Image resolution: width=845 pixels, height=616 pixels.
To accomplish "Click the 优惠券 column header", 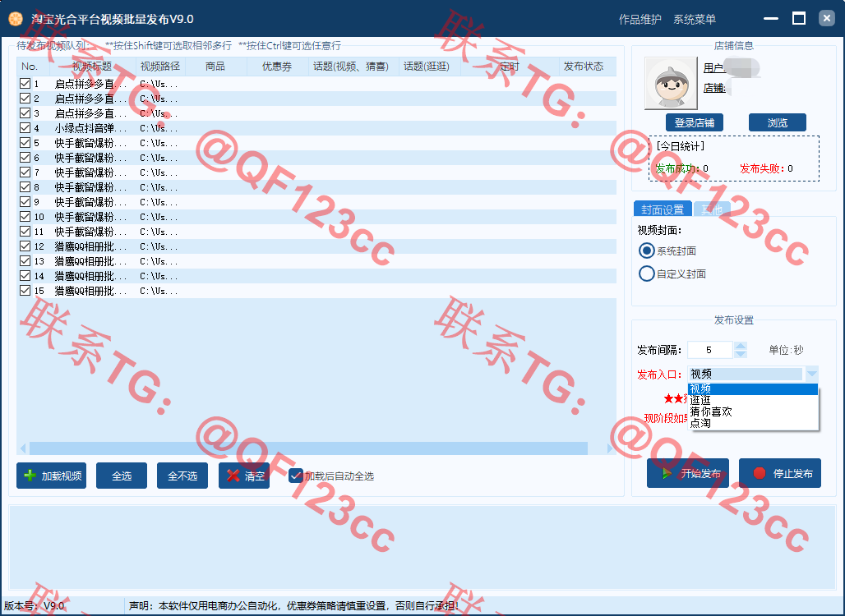I will click(x=277, y=67).
